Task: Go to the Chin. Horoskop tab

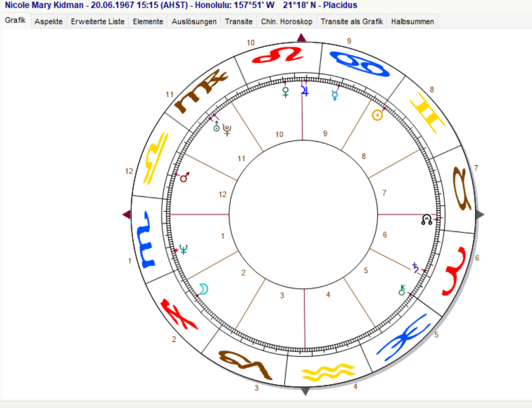Action: 286,22
